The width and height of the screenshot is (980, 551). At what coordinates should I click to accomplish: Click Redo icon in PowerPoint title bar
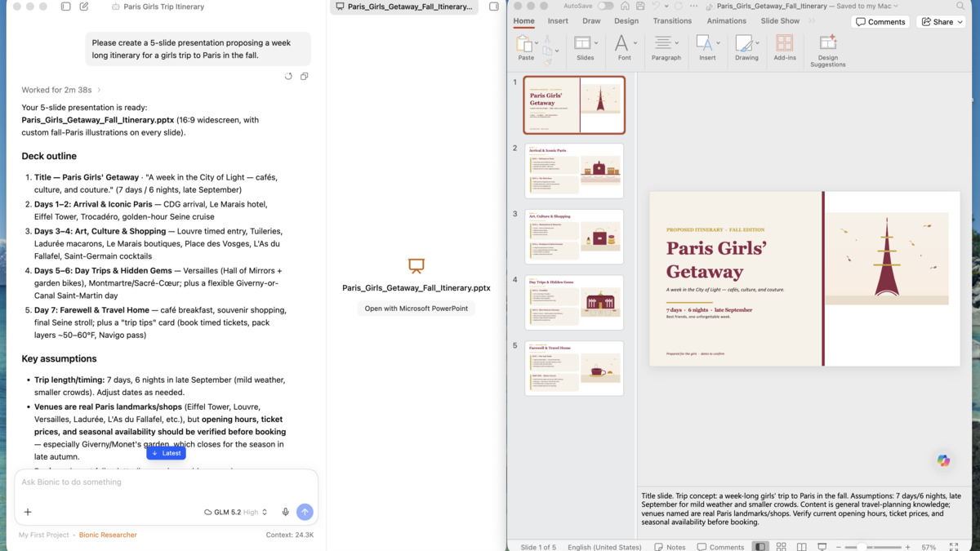(678, 6)
